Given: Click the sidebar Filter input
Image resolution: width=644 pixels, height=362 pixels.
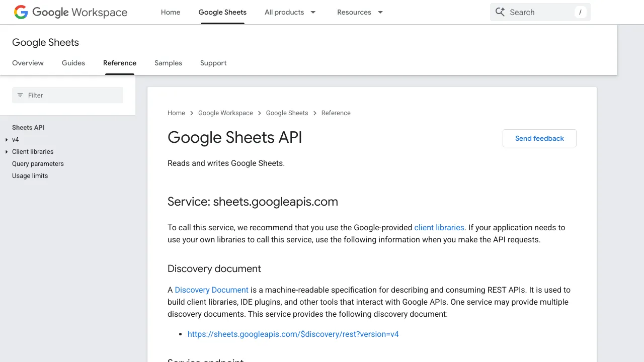Looking at the screenshot, I should click(67, 95).
